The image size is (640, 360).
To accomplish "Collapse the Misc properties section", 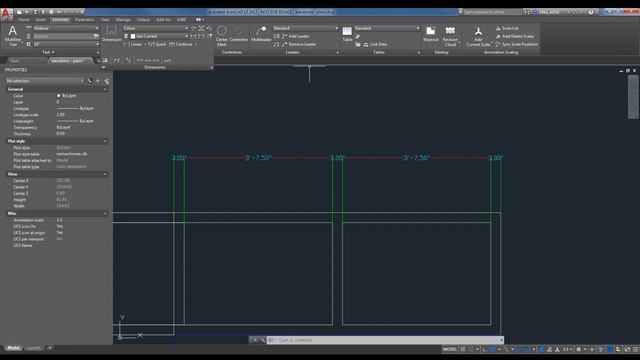I will tap(105, 213).
